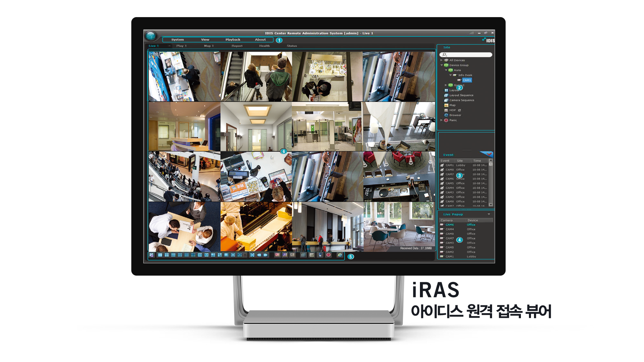The width and height of the screenshot is (644, 362).
Task: Click the HDP refresh icon
Action: 460,110
